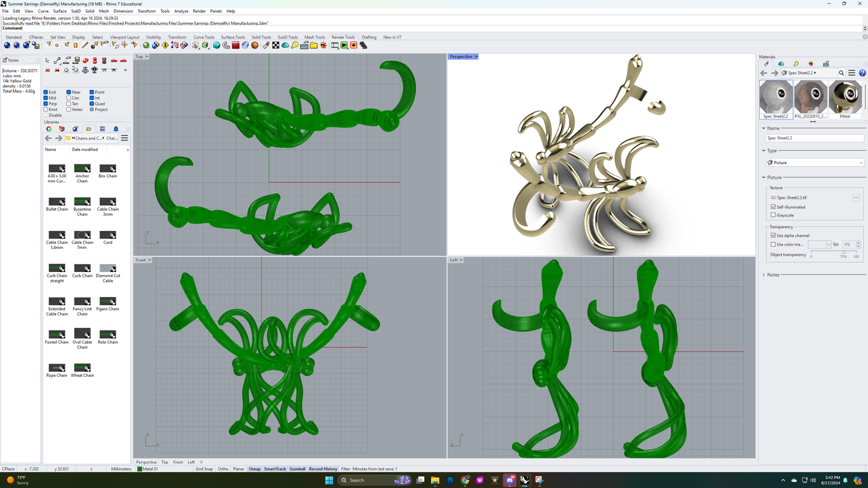The image size is (868, 488).
Task: Open the sun tab in Materials panel
Action: pos(811,64)
